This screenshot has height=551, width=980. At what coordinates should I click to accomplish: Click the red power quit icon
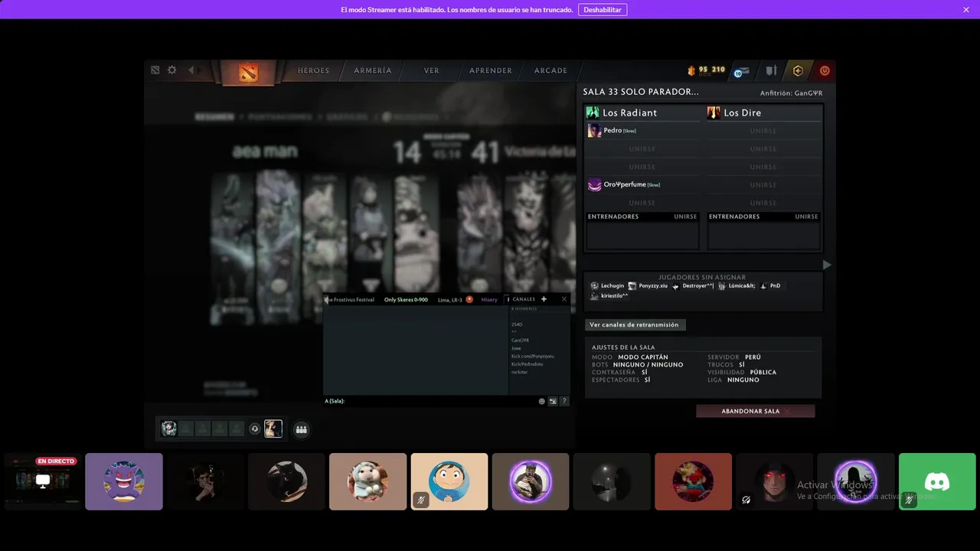(825, 70)
